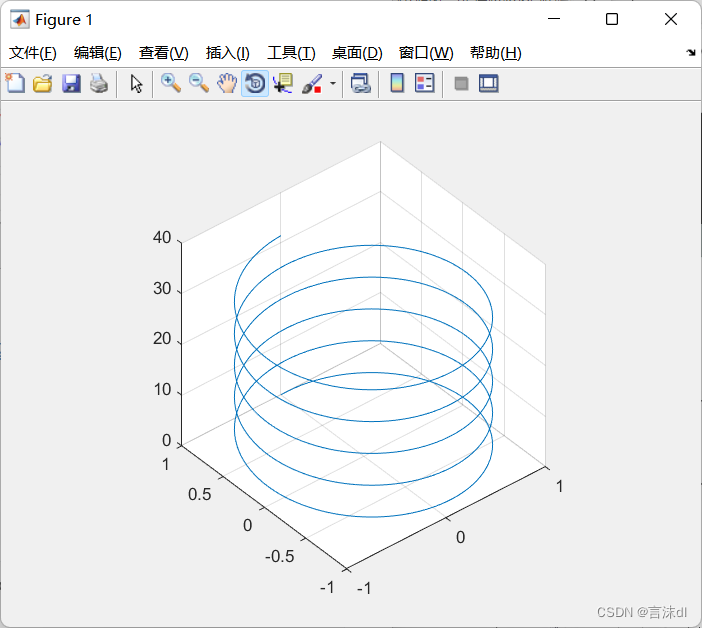Select the Brush data tool
Image resolution: width=702 pixels, height=628 pixels.
[x=311, y=84]
